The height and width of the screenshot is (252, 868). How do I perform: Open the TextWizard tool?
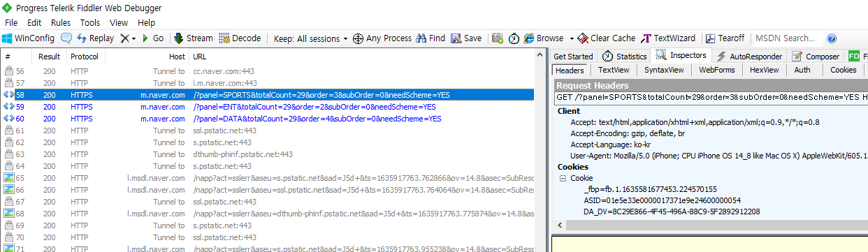(669, 38)
